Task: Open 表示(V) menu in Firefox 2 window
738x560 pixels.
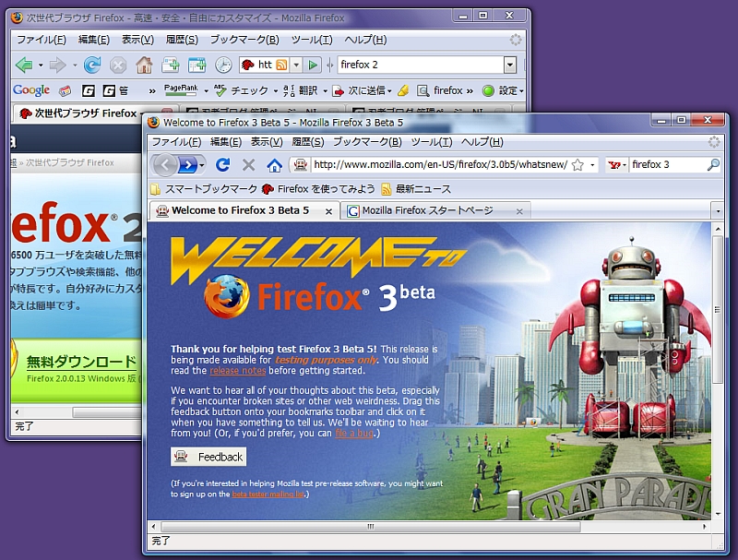Action: point(137,40)
